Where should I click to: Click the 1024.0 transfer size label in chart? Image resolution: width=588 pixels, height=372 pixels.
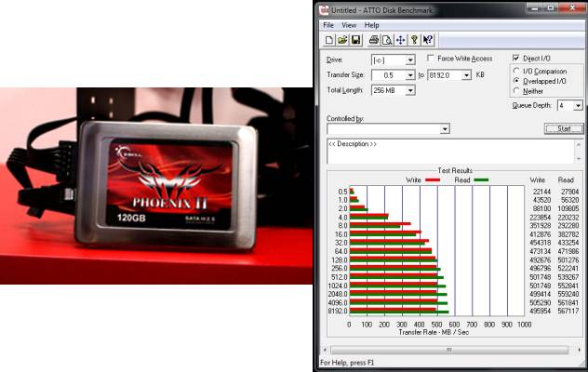point(338,286)
